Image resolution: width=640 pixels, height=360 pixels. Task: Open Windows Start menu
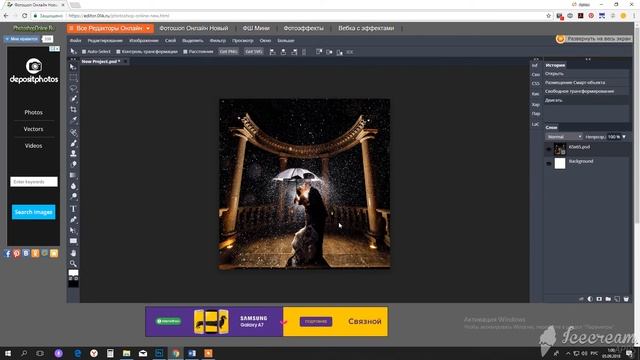[x=8, y=353]
